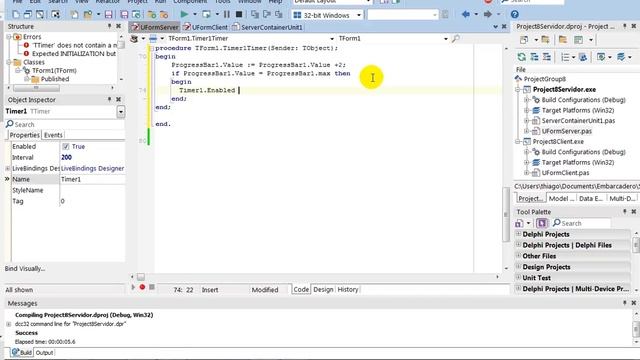Select ServerContainerUnit1.pas file node
640x360 pixels.
pos(578,121)
